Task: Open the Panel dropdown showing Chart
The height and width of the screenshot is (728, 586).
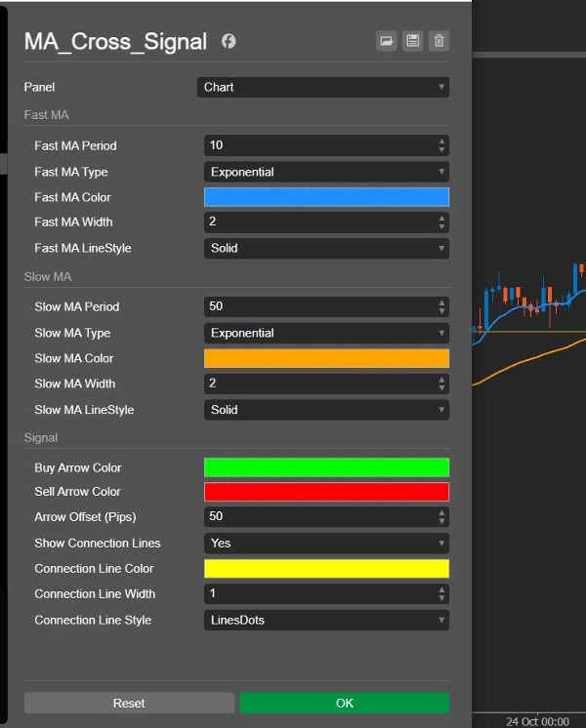Action: [322, 87]
